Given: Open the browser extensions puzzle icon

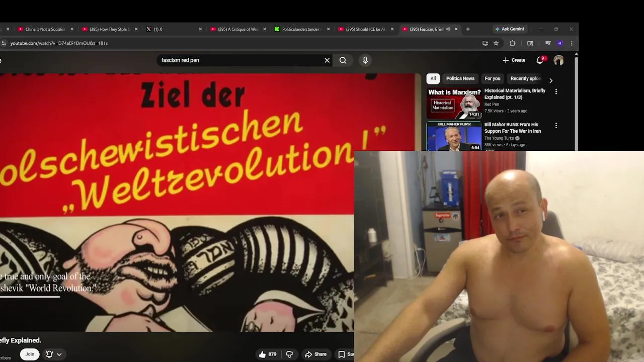Looking at the screenshot, I should tap(513, 43).
